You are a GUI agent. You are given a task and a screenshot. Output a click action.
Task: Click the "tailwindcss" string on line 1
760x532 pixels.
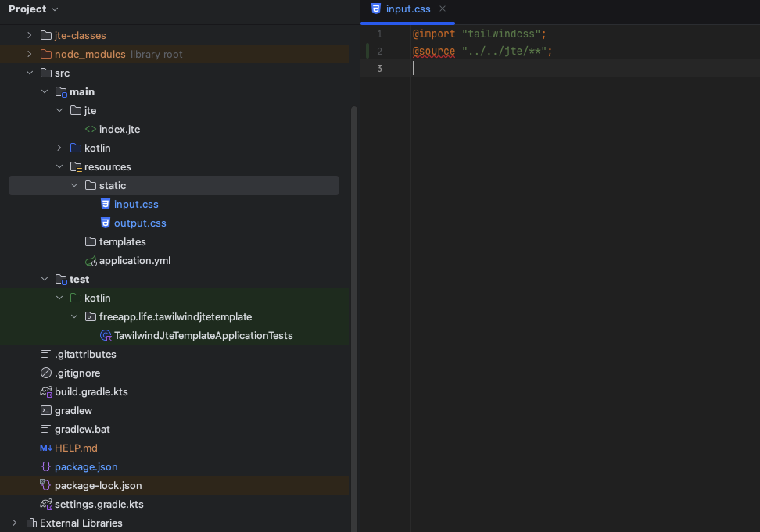point(501,34)
